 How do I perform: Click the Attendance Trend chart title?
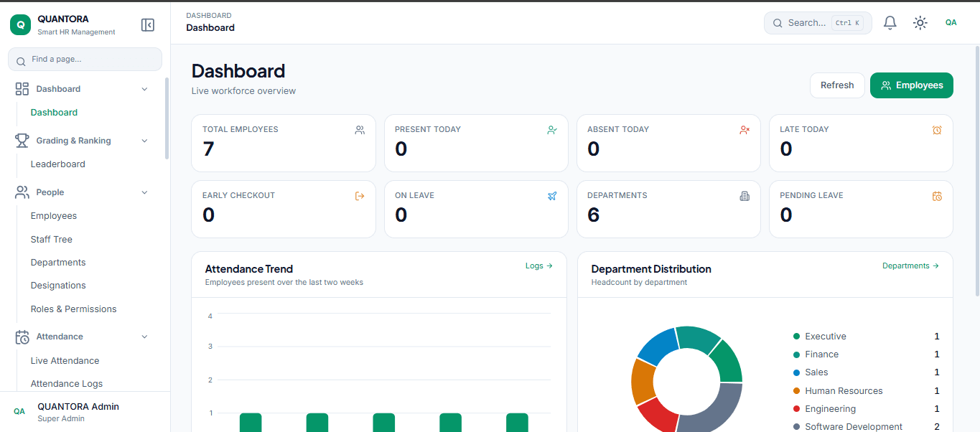pos(249,269)
